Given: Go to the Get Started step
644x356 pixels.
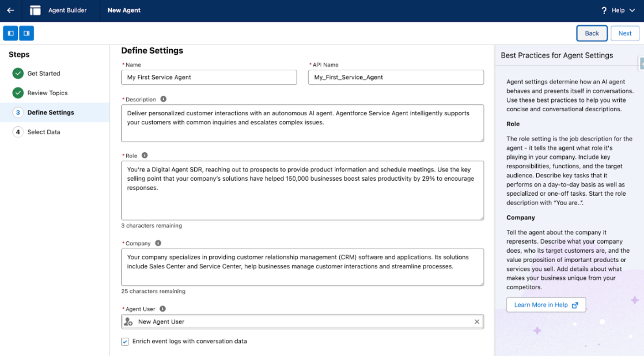Looking at the screenshot, I should click(x=43, y=74).
